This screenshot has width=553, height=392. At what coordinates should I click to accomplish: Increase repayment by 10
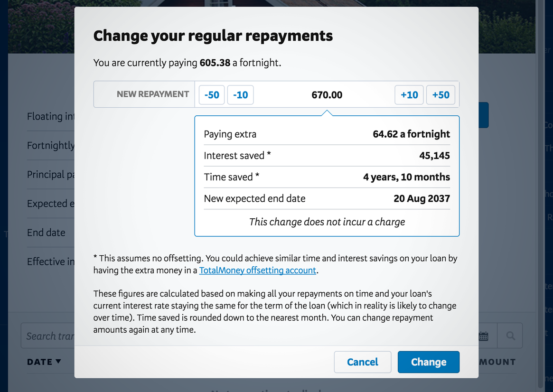click(x=409, y=95)
